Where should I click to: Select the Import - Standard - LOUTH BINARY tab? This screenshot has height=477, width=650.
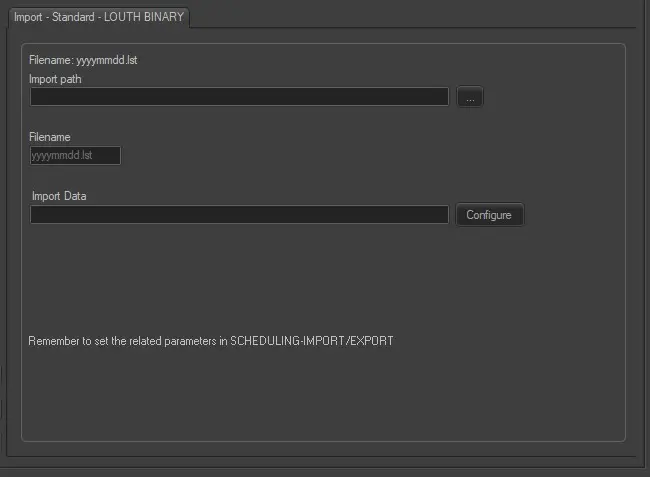click(98, 17)
